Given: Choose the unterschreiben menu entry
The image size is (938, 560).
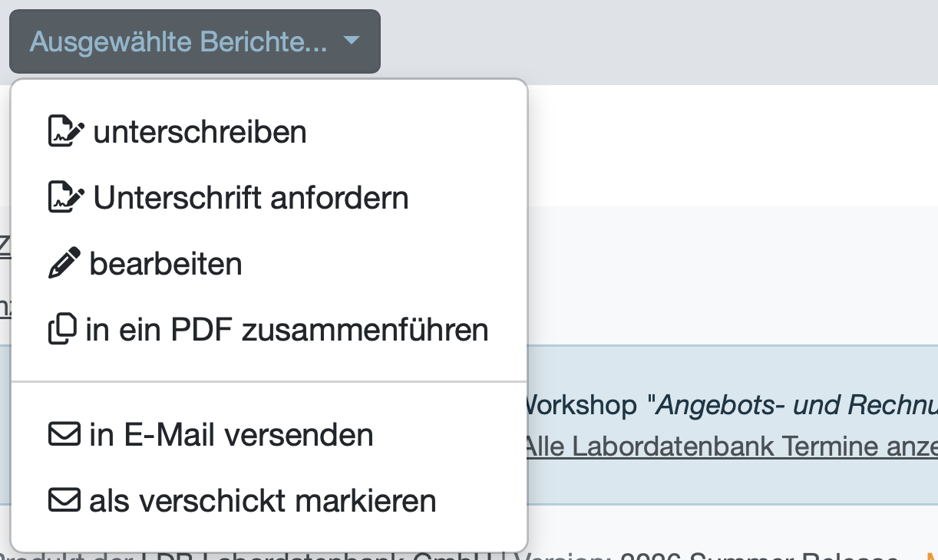Looking at the screenshot, I should [269, 131].
